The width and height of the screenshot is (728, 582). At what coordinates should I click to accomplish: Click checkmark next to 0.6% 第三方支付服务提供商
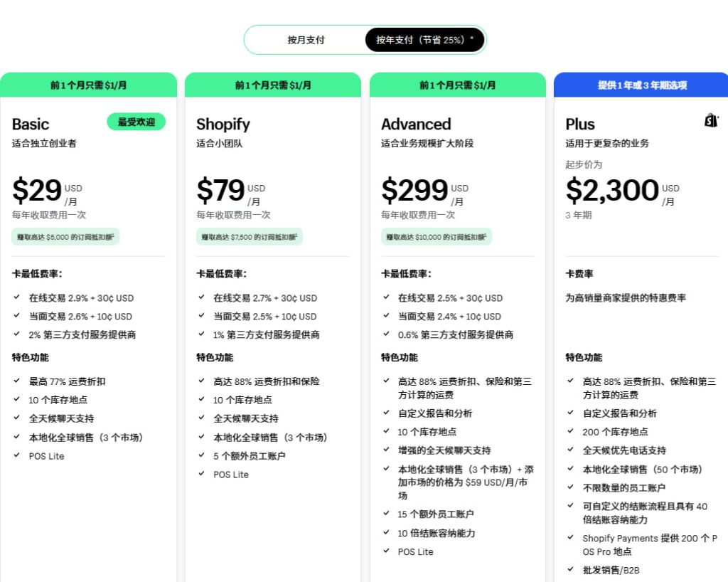(385, 334)
